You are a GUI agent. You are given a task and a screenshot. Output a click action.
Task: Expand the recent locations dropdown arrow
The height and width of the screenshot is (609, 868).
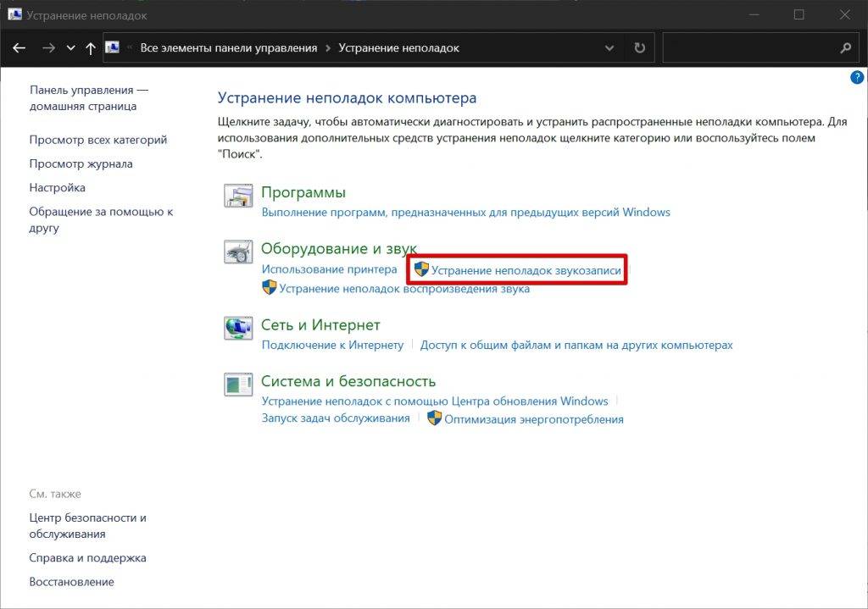(70, 48)
